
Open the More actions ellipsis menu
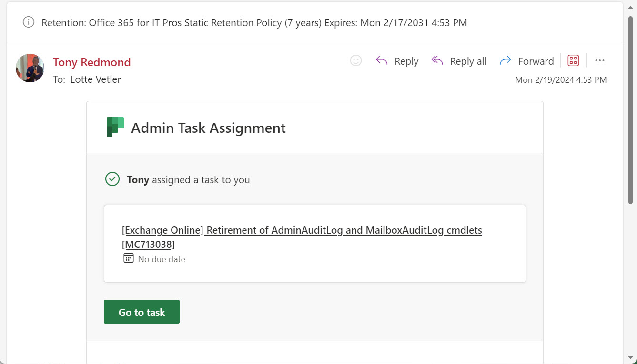(600, 61)
